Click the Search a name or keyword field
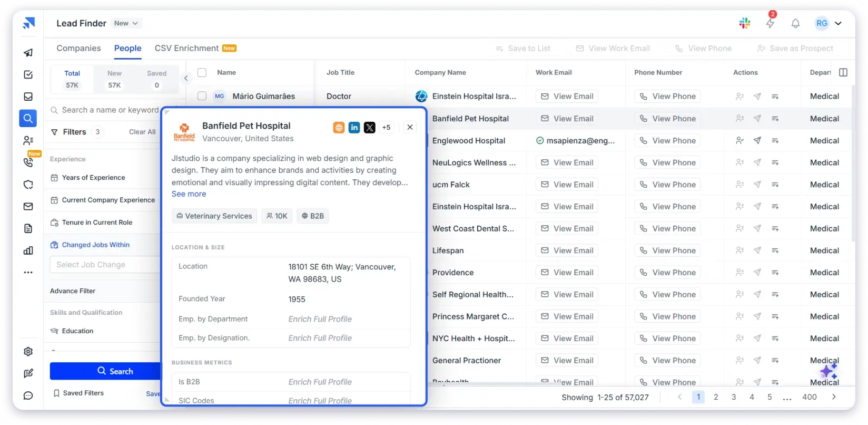This screenshot has width=868, height=425. point(105,110)
